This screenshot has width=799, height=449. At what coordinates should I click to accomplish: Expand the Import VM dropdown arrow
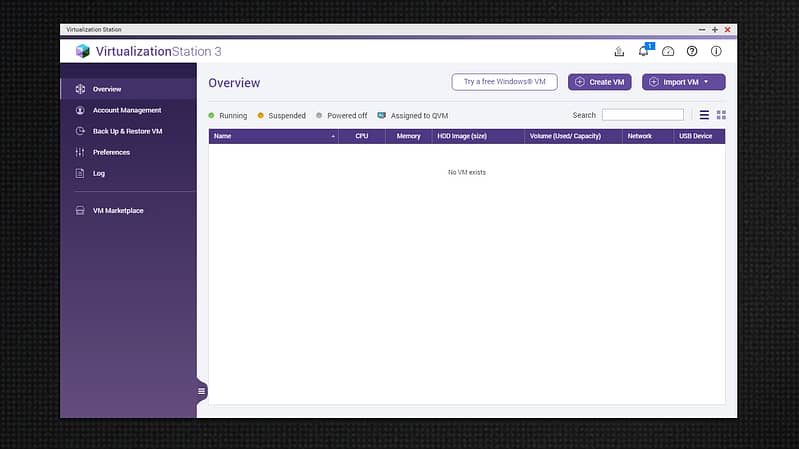[x=706, y=82]
